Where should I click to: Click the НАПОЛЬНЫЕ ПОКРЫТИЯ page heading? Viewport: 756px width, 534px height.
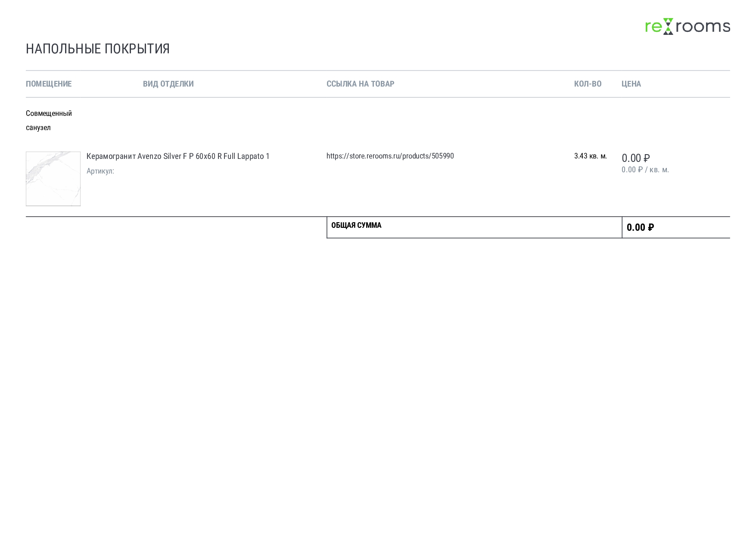click(x=98, y=49)
